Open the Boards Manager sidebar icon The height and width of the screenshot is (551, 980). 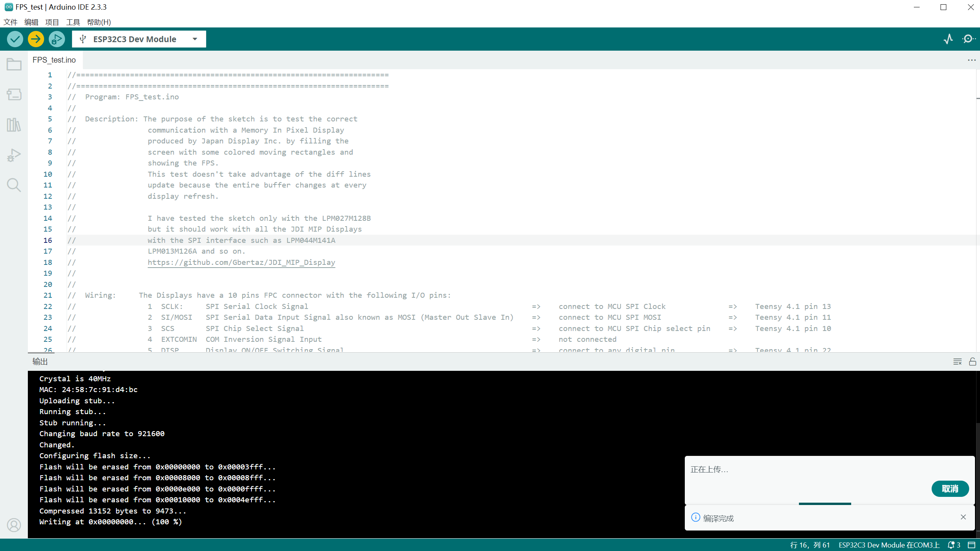(14, 94)
